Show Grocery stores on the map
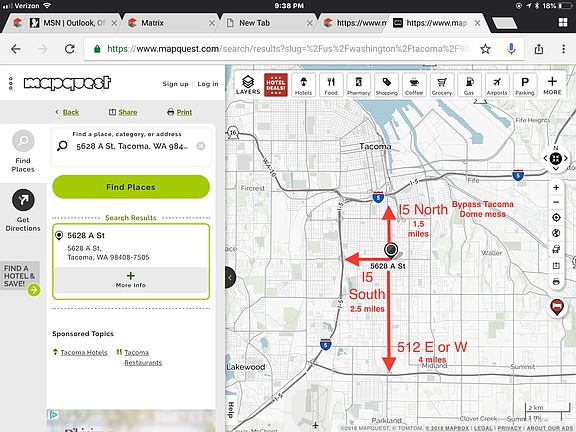Image resolution: width=576 pixels, height=432 pixels. pyautogui.click(x=442, y=85)
